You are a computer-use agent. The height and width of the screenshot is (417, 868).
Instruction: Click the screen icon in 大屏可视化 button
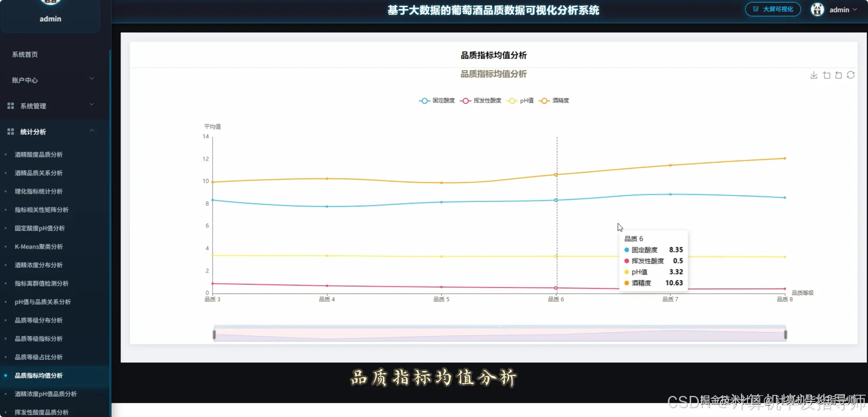(x=756, y=9)
